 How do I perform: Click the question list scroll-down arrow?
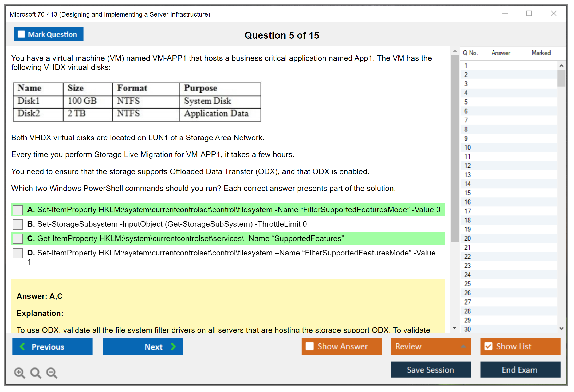[x=561, y=329]
